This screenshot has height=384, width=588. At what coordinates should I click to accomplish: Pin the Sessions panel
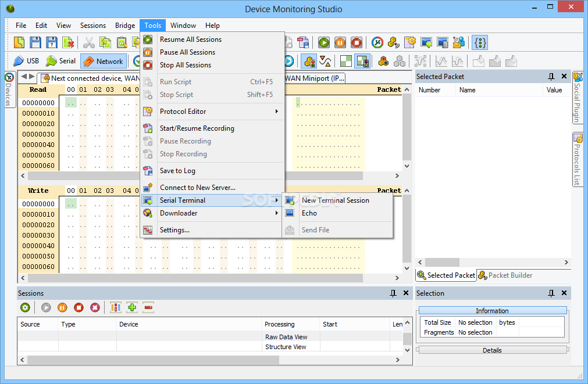tap(393, 293)
